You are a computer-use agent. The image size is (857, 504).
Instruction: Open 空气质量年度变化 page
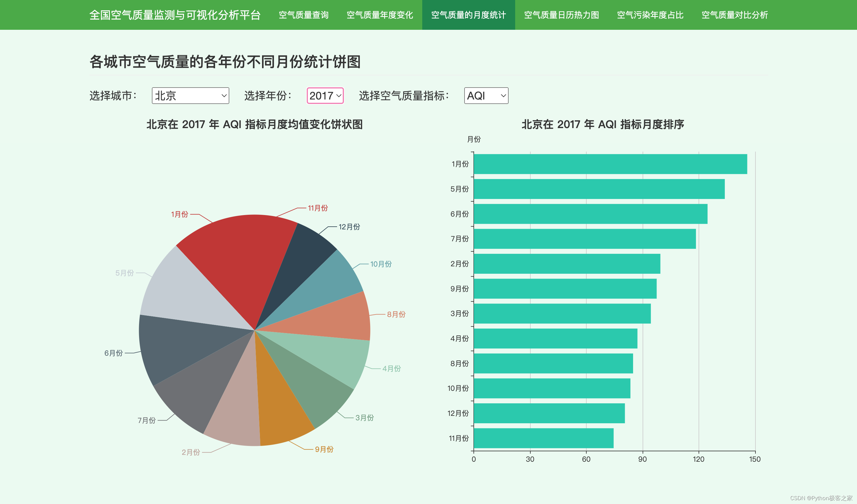(380, 15)
